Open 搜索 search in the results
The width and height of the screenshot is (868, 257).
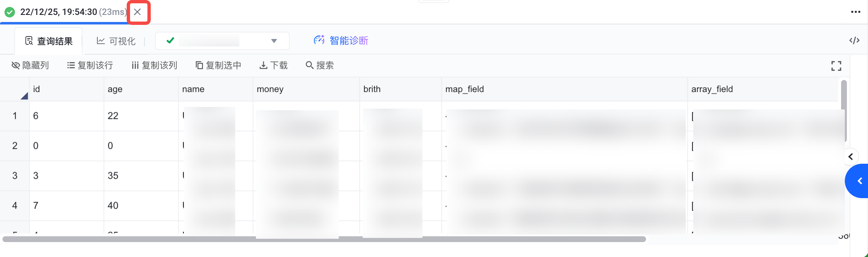(320, 65)
